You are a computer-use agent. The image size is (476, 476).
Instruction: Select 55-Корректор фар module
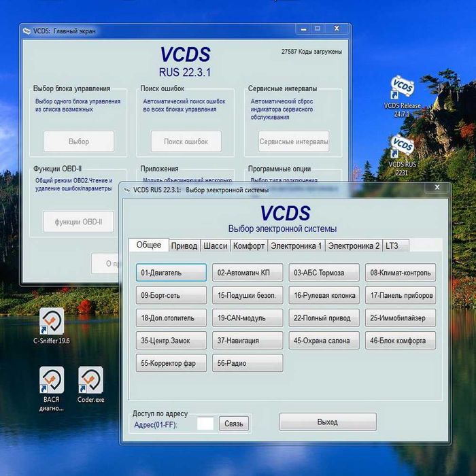(171, 363)
